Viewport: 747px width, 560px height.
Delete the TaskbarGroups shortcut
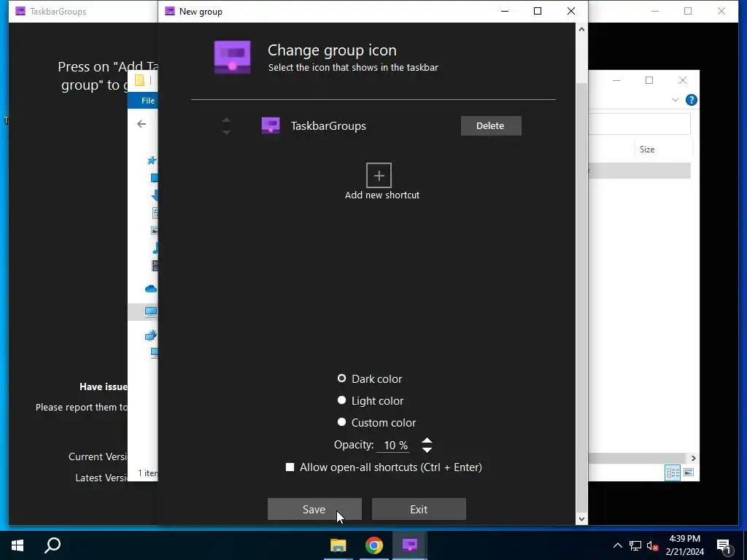pos(491,125)
